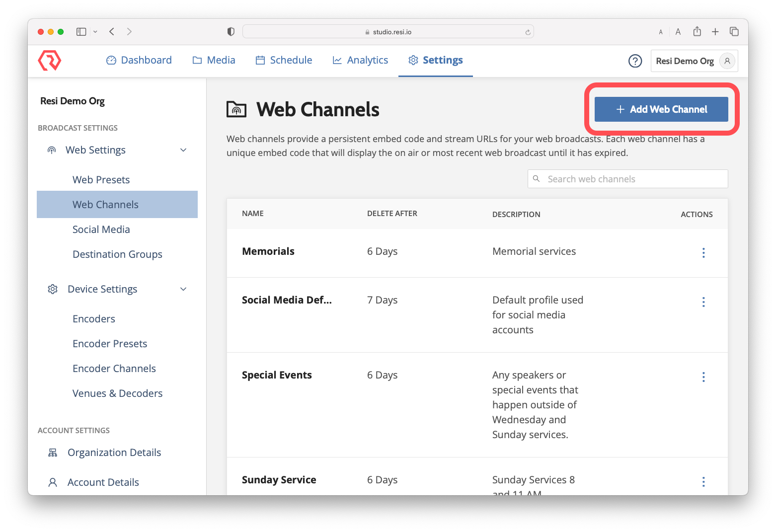The width and height of the screenshot is (776, 532).
Task: Select the Settings tab
Action: (x=436, y=60)
